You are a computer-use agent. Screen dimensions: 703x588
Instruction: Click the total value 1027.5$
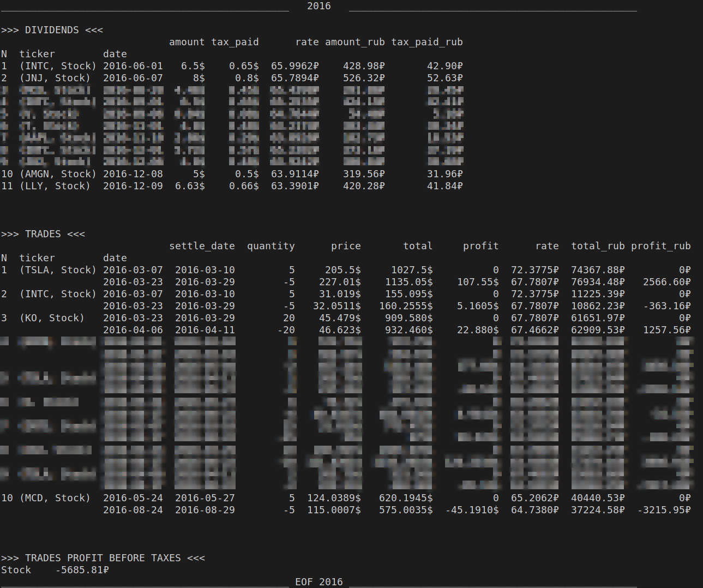[412, 270]
